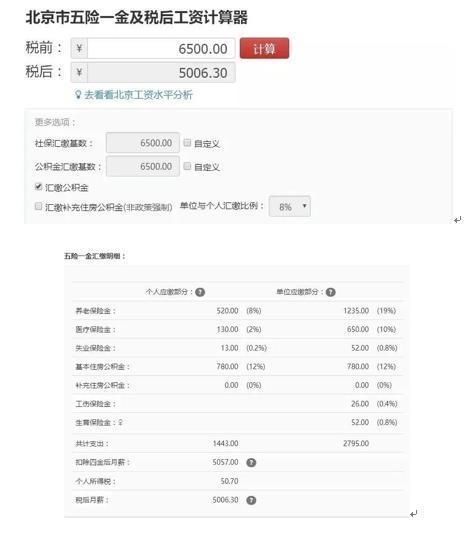Click help icon next to 单位应缴部分
468x544 pixels.
click(331, 292)
